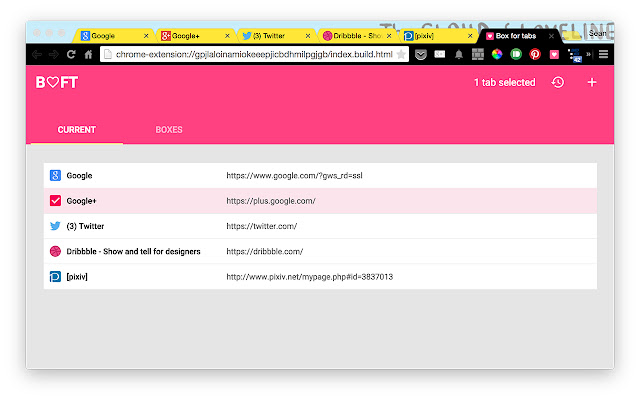This screenshot has width=640, height=400.
Task: Click the color wheel extension icon
Action: (x=497, y=54)
